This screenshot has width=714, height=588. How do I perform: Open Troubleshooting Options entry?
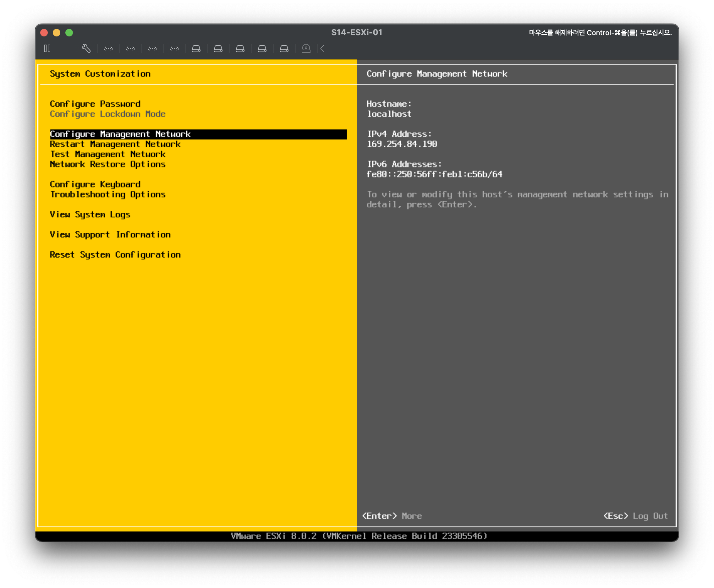click(107, 194)
